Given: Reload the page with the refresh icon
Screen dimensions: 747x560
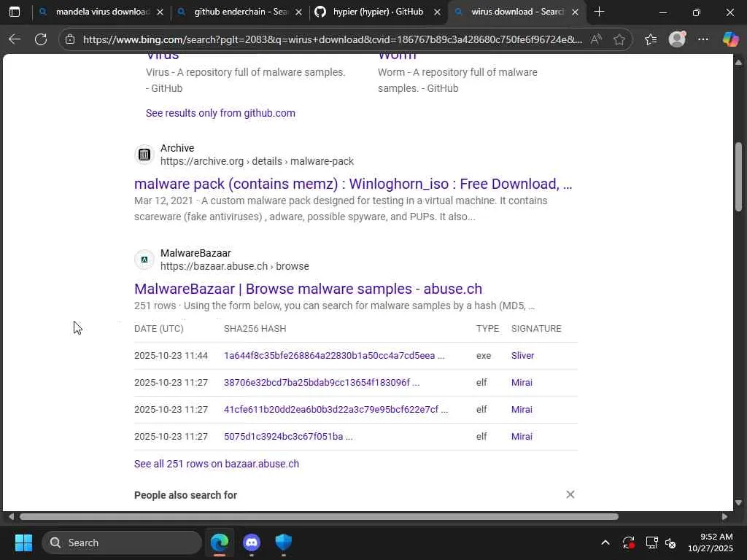Looking at the screenshot, I should (x=41, y=39).
